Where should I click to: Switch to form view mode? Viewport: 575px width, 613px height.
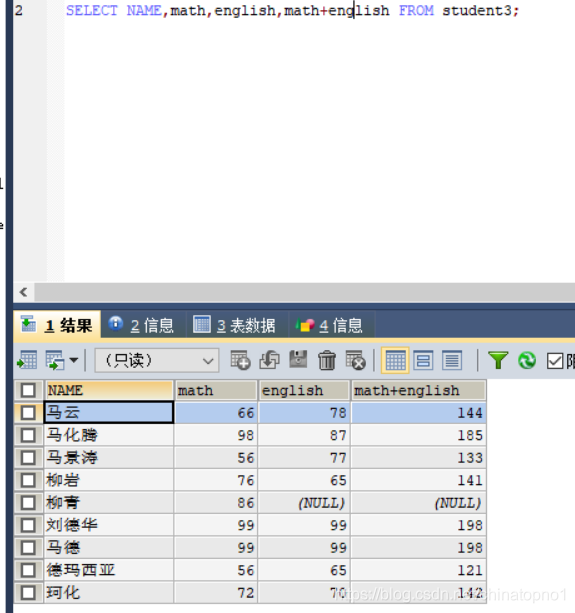click(x=423, y=360)
